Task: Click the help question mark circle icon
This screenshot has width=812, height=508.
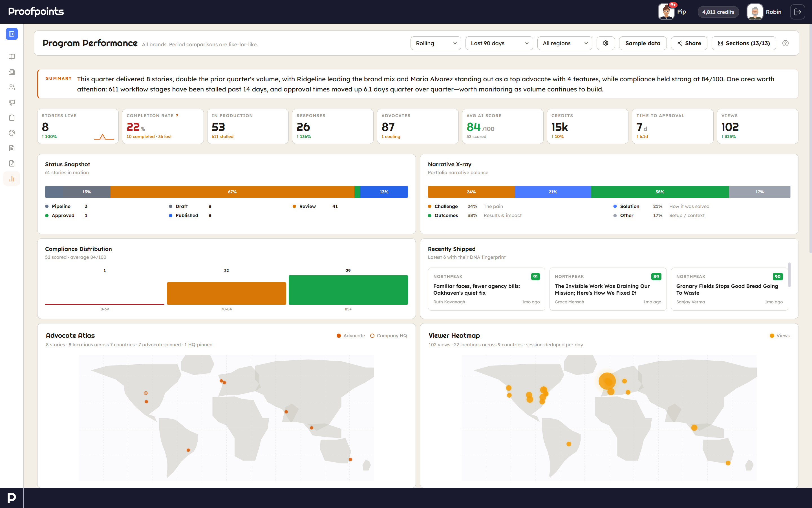Action: tap(785, 43)
